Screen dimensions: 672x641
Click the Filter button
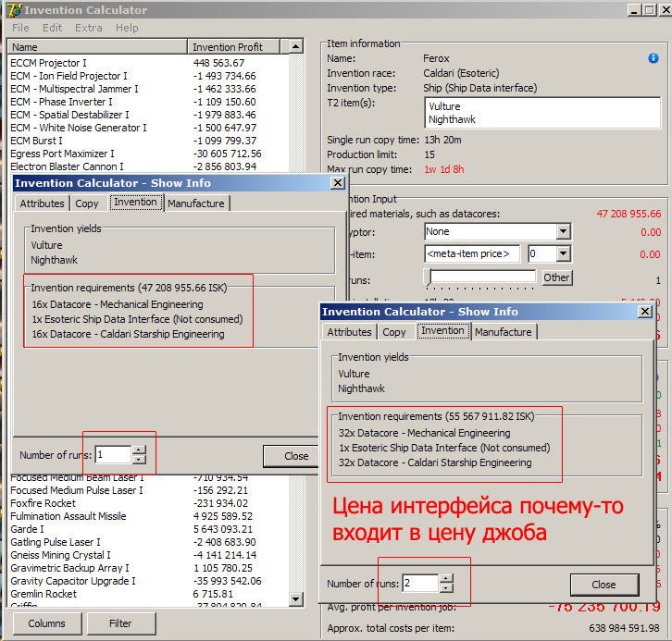click(120, 623)
